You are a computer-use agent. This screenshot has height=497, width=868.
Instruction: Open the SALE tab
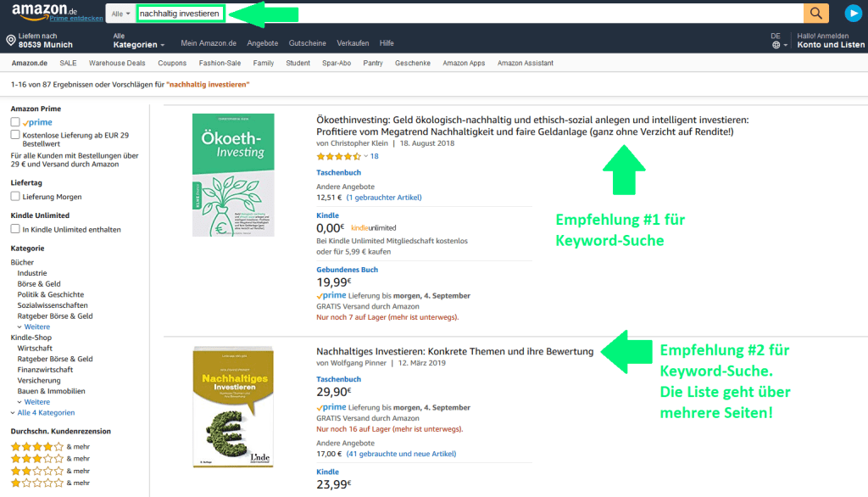coord(68,63)
